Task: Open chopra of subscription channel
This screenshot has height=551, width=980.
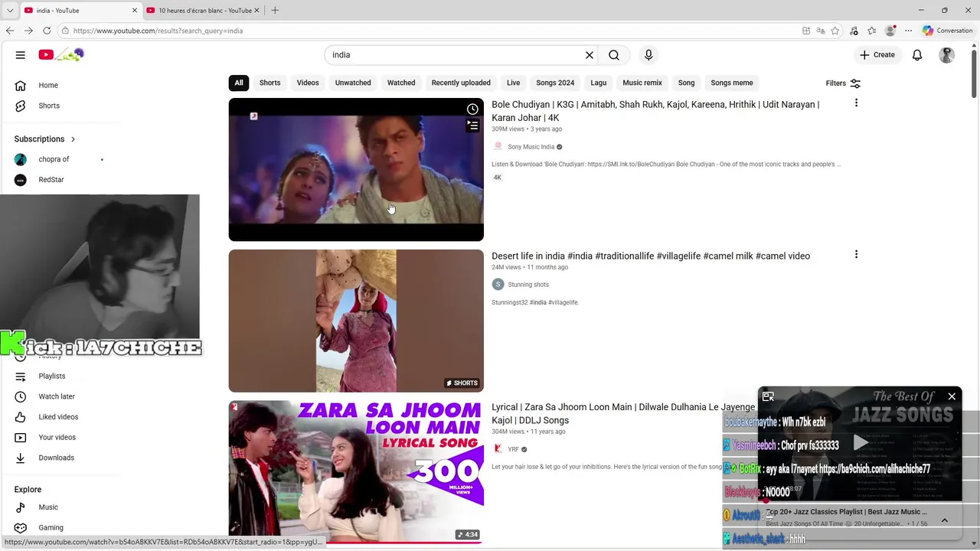Action: [x=54, y=159]
